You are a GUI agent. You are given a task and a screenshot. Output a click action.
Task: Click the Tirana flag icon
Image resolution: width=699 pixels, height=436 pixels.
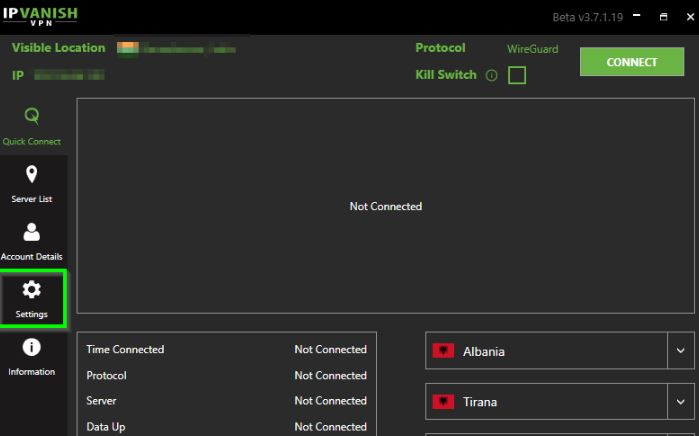click(x=443, y=402)
